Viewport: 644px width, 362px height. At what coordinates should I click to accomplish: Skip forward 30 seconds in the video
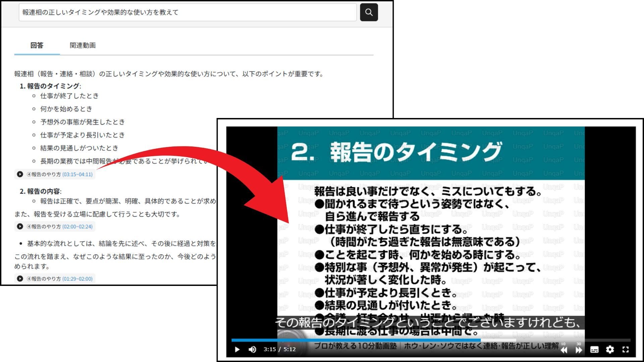pyautogui.click(x=579, y=349)
